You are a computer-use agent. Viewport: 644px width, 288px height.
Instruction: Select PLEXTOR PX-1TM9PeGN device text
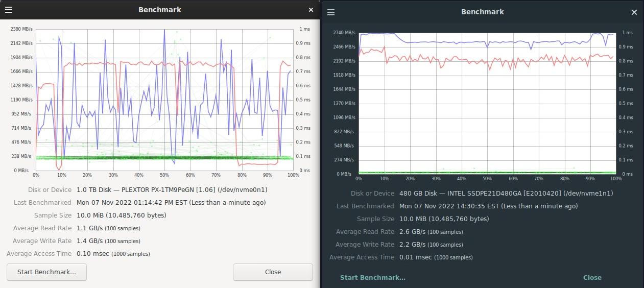[172, 190]
